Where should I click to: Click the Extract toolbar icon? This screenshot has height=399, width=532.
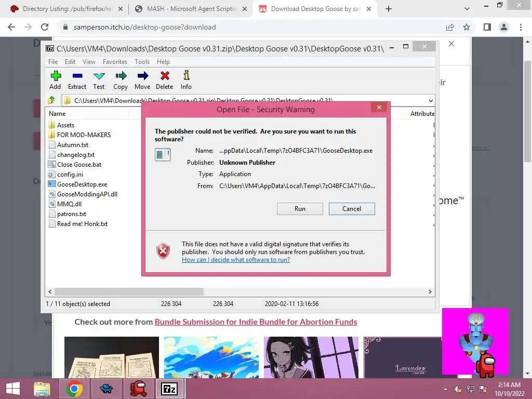[77, 80]
